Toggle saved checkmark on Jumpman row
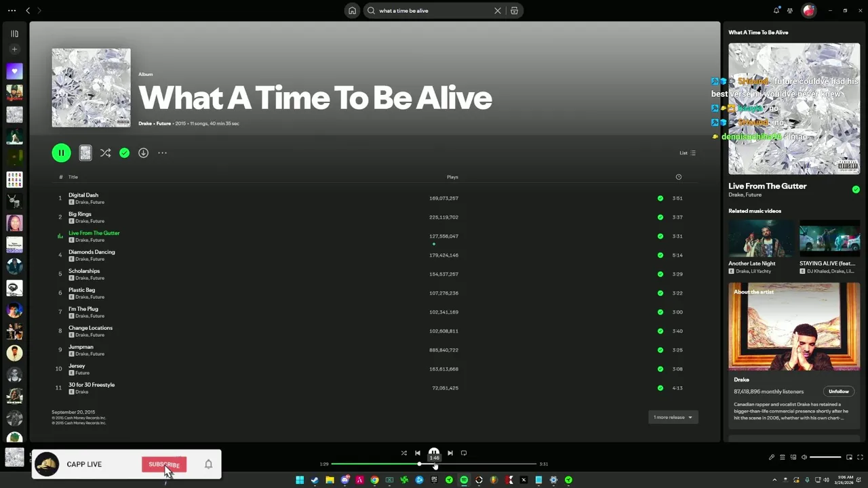This screenshot has height=488, width=868. [660, 350]
